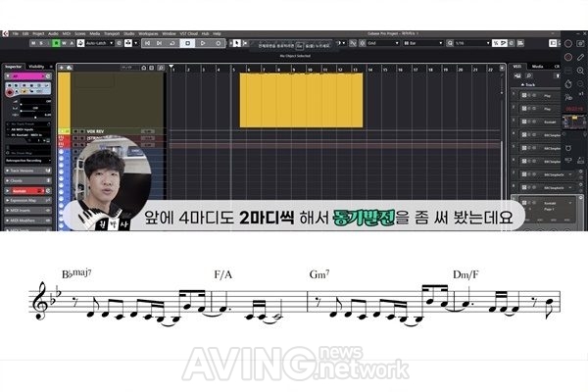Open the Media tab in right zone
This screenshot has height=392, width=588.
pos(537,67)
